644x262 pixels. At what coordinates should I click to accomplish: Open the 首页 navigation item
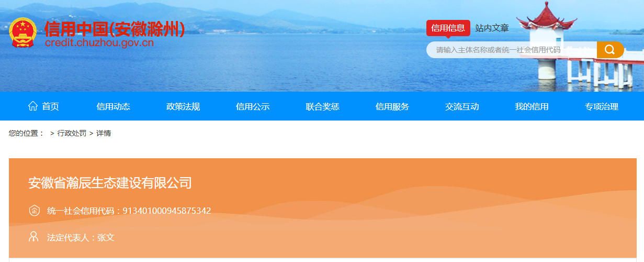coord(50,106)
